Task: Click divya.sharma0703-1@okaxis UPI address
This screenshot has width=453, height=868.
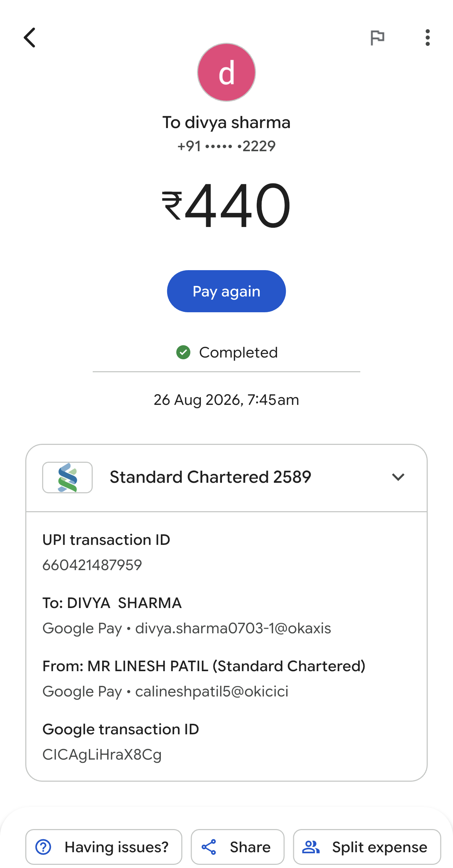Action: pos(233,628)
